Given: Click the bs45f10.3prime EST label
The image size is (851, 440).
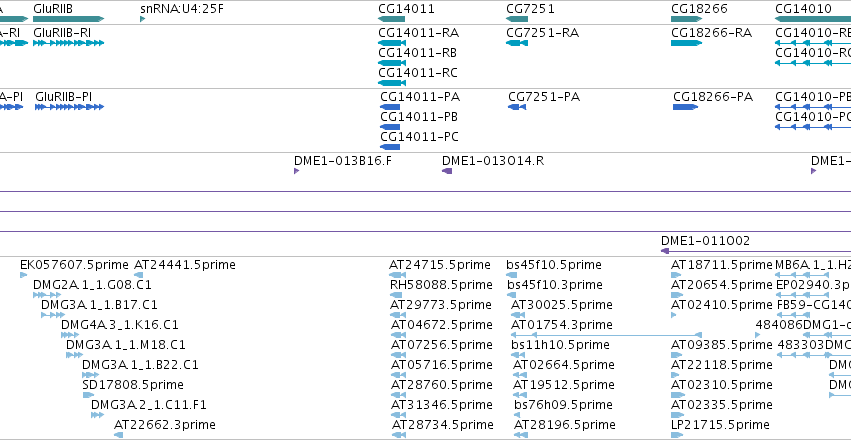Looking at the screenshot, I should (x=554, y=285).
